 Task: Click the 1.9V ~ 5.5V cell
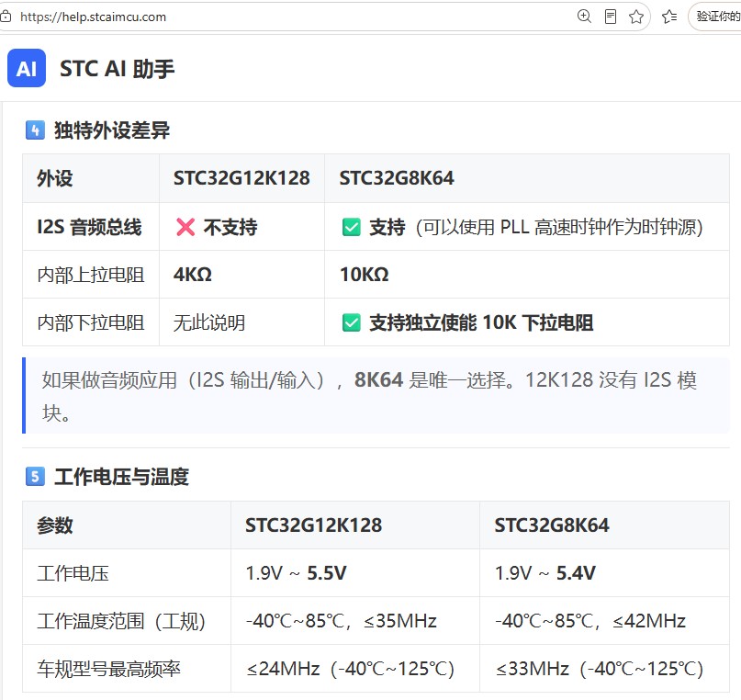(296, 573)
